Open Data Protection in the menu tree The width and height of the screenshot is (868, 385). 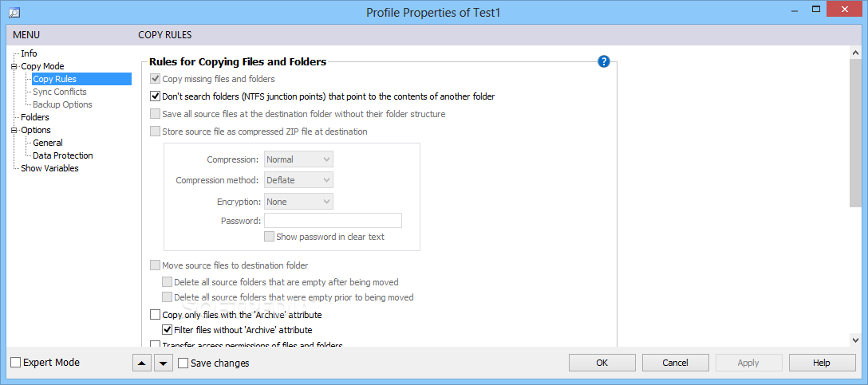pos(62,155)
